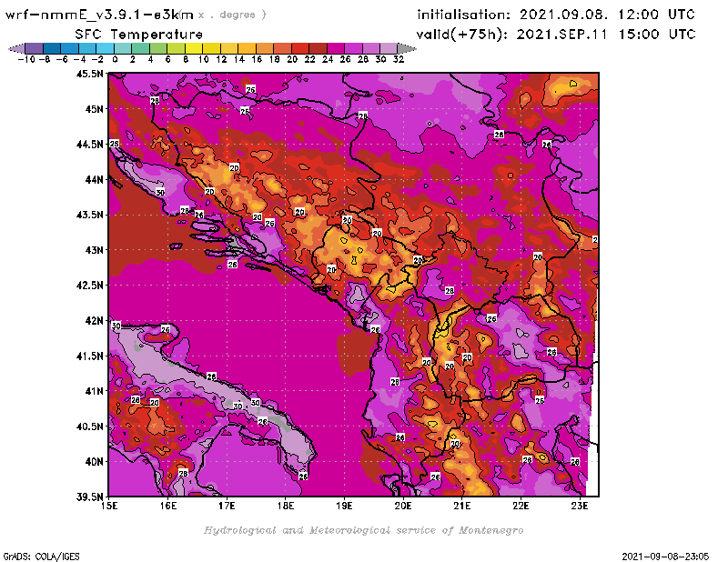This screenshot has height=562, width=728.
Task: Select the 22E longitude label
Action: coord(521,506)
